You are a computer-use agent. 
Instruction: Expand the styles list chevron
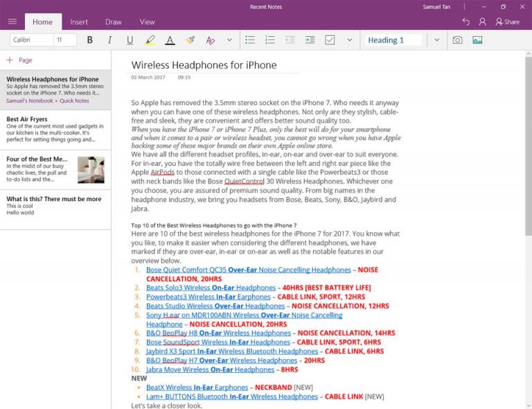(x=437, y=40)
